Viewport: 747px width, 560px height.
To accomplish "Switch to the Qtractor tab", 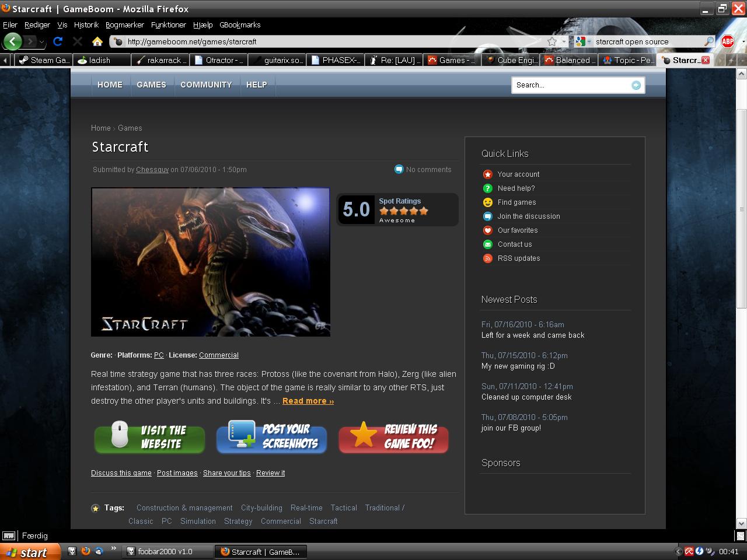I will pyautogui.click(x=219, y=60).
